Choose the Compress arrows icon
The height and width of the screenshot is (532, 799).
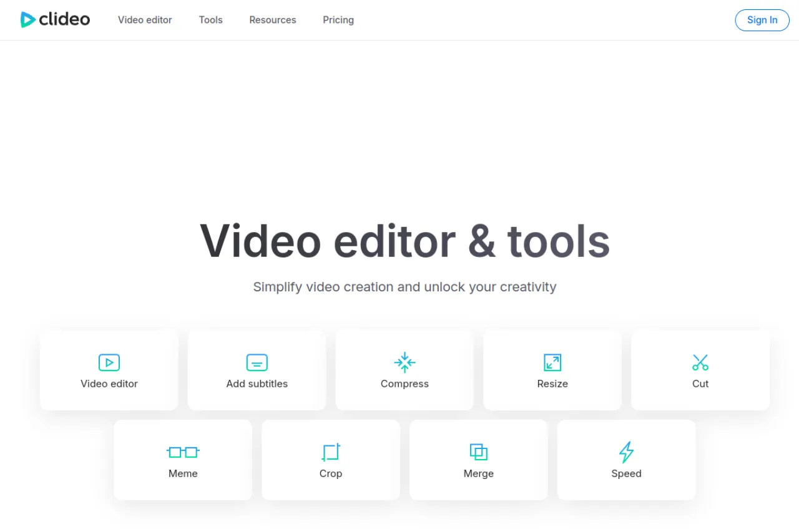(x=404, y=362)
